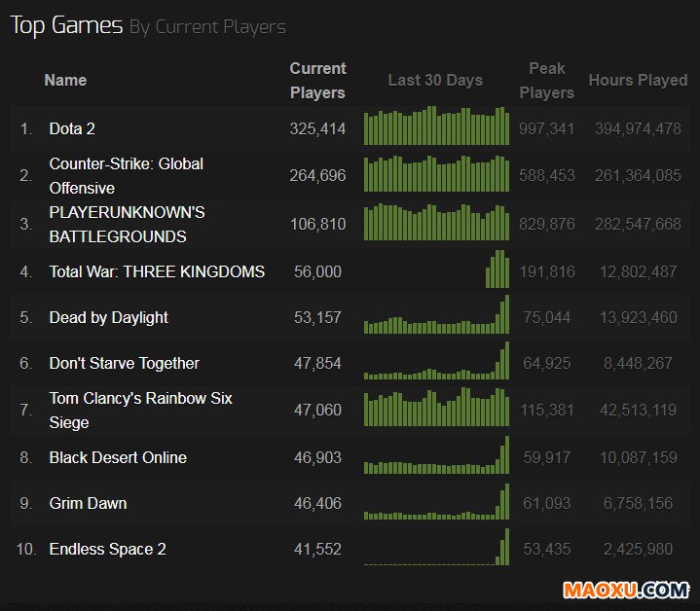The width and height of the screenshot is (700, 611).
Task: Open Counter-Strike: Global Offensive link
Action: pyautogui.click(x=126, y=176)
